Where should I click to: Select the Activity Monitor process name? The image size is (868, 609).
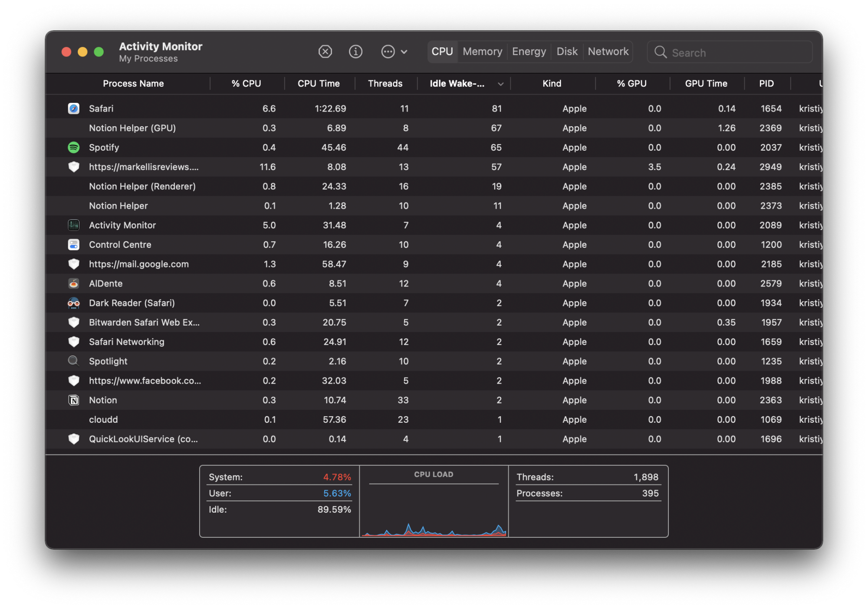point(122,225)
